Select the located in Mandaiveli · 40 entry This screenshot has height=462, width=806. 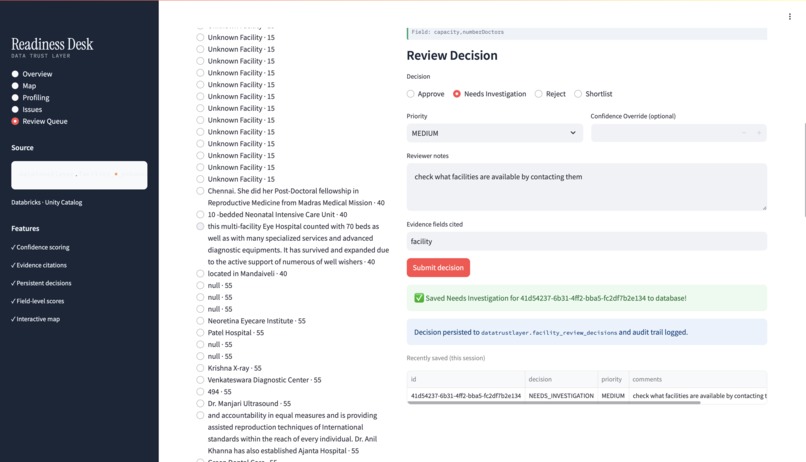click(242, 273)
